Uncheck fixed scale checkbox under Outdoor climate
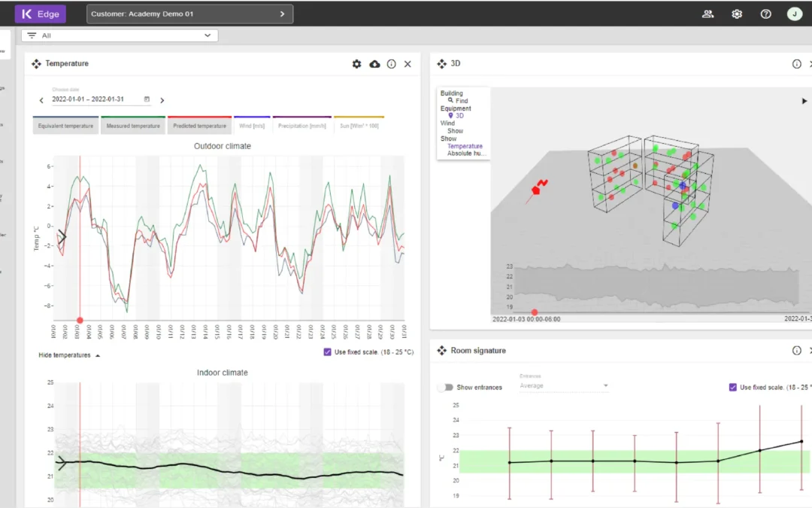The height and width of the screenshot is (508, 812). (x=327, y=351)
